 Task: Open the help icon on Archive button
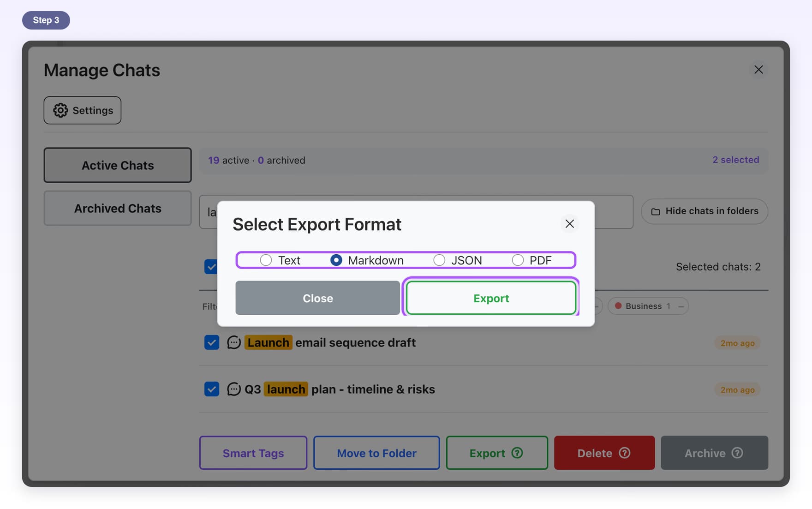point(737,453)
